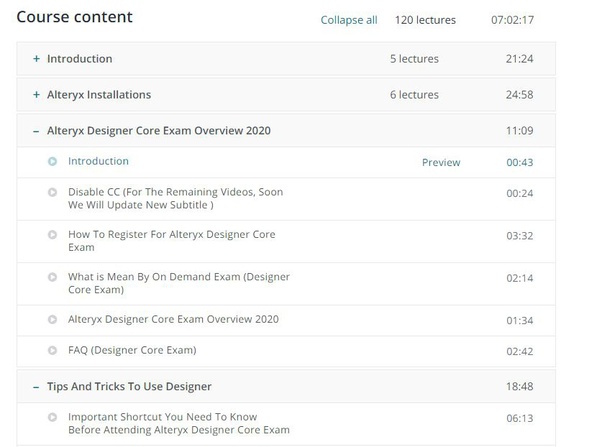Click the 06:13 duration of Important Shortcut lecture
This screenshot has width=602, height=447.
tap(520, 418)
